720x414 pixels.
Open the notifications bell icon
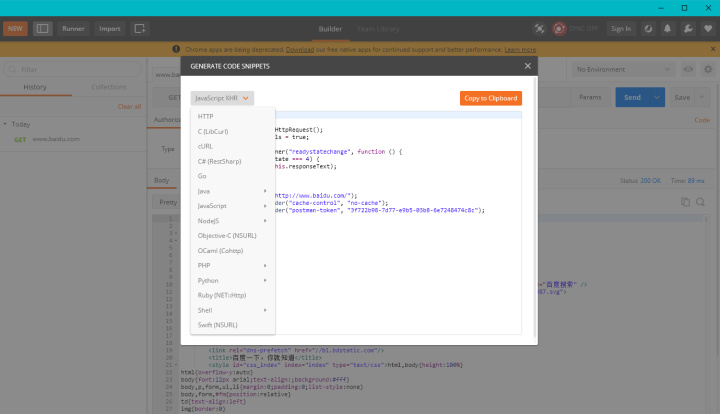(667, 28)
